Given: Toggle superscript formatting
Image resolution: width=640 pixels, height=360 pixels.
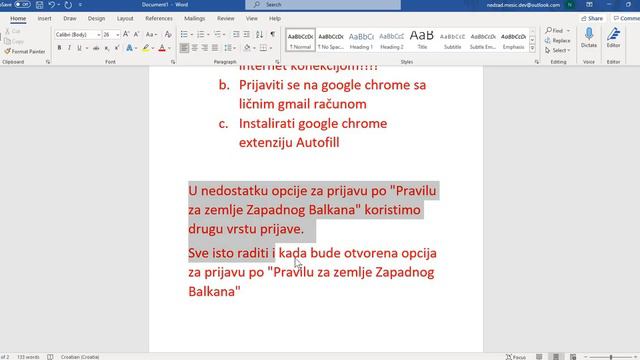Looking at the screenshot, I should point(117,48).
